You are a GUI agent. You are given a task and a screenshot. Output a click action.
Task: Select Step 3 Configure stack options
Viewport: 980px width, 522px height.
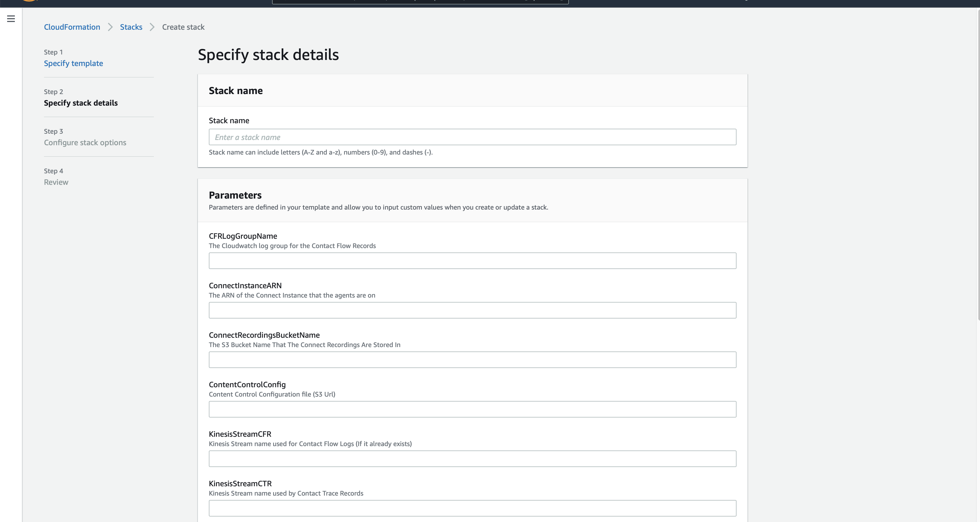85,142
